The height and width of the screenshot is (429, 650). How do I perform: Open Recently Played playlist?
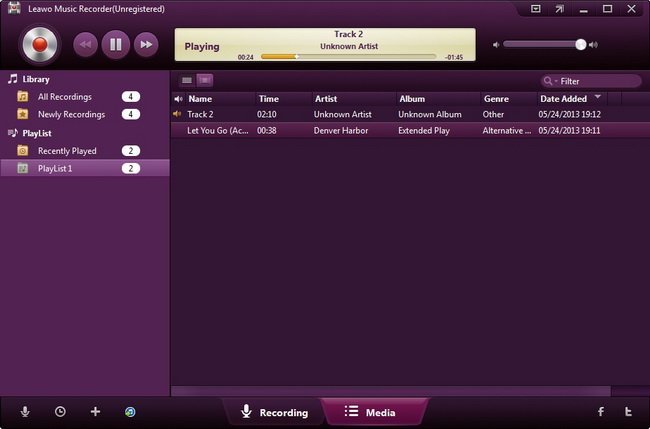click(x=85, y=151)
